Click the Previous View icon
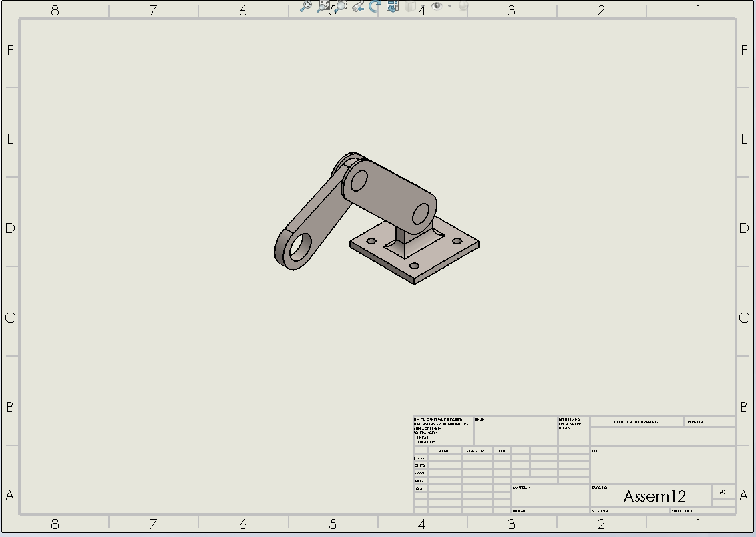This screenshot has height=537, width=756. coord(359,6)
